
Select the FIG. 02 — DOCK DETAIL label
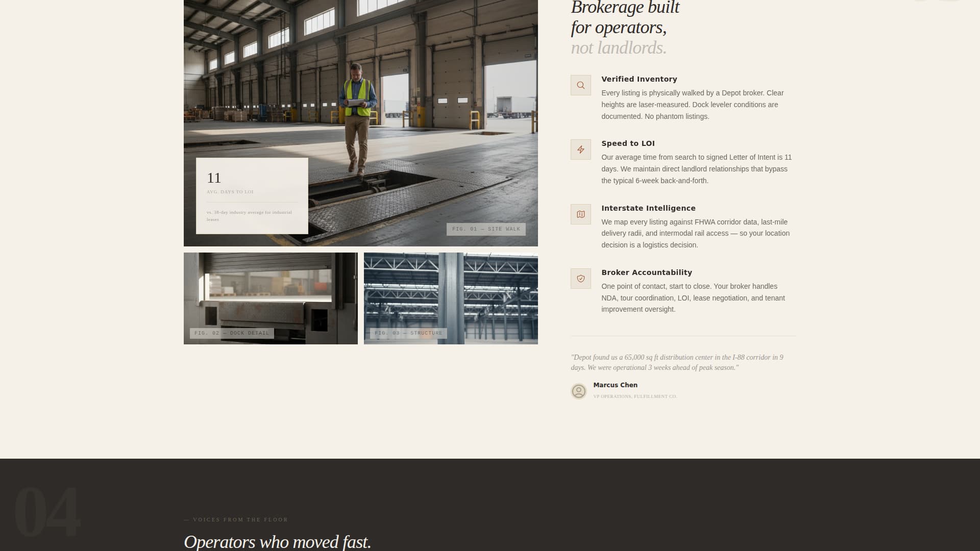tap(231, 333)
